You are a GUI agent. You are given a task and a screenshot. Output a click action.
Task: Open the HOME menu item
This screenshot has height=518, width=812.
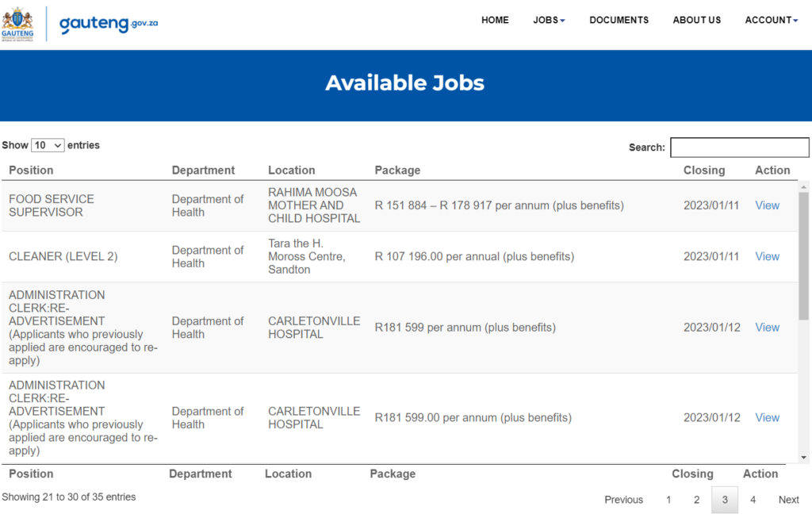[x=495, y=21]
